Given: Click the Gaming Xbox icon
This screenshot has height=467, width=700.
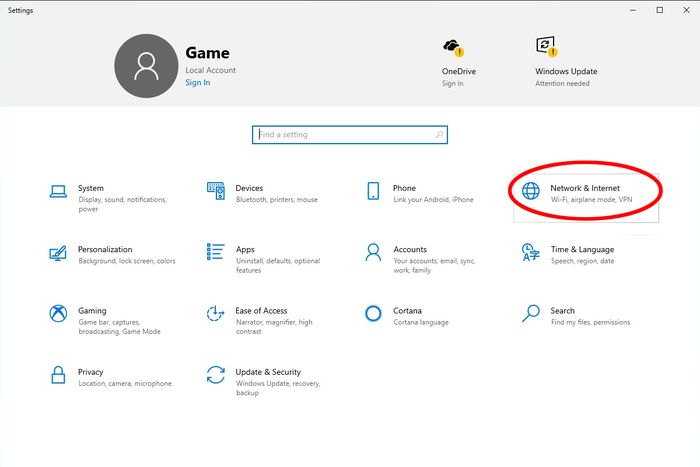Looking at the screenshot, I should [58, 313].
